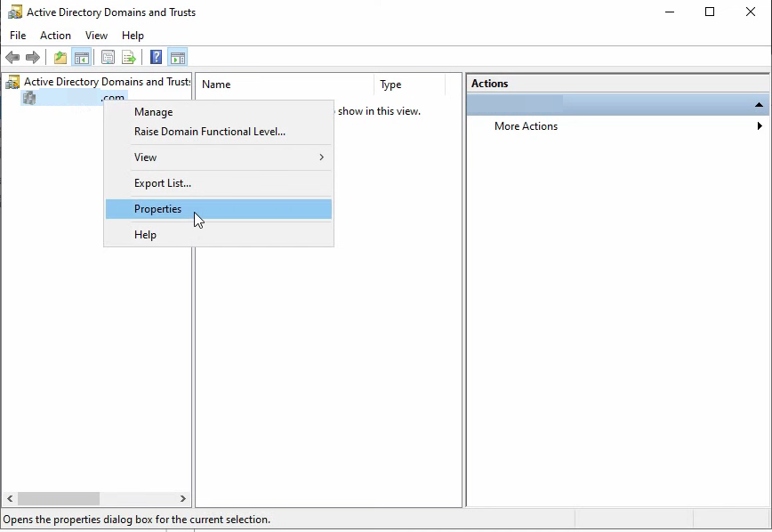This screenshot has height=532, width=772.
Task: Click the tree pane horizontal scrollbar thumb
Action: coord(59,498)
